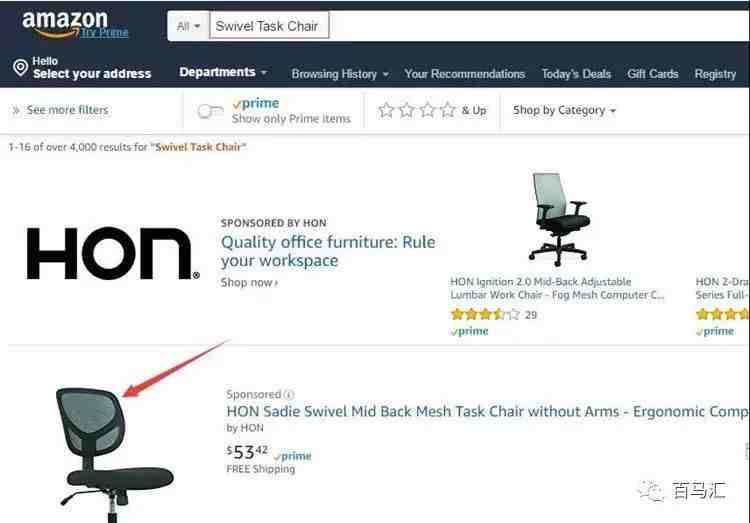
Task: Open the HON Ignition chair star ratings
Action: [x=485, y=314]
